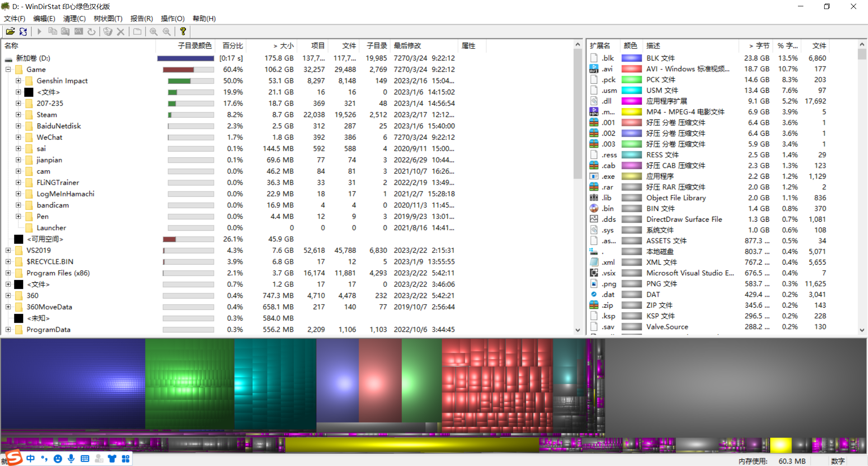Viewport: 868px width, 466px height.
Task: Expand the VS2019 folder node
Action: pos(8,250)
